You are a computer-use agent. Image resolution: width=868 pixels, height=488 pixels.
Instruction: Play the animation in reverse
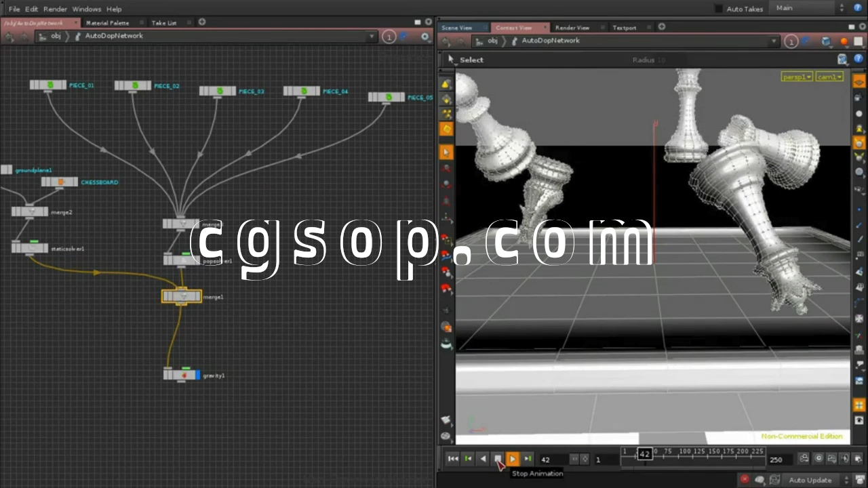point(483,459)
